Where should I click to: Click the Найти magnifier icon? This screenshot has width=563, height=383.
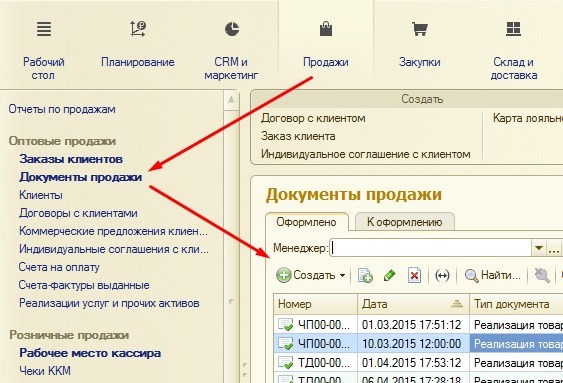pos(471,276)
